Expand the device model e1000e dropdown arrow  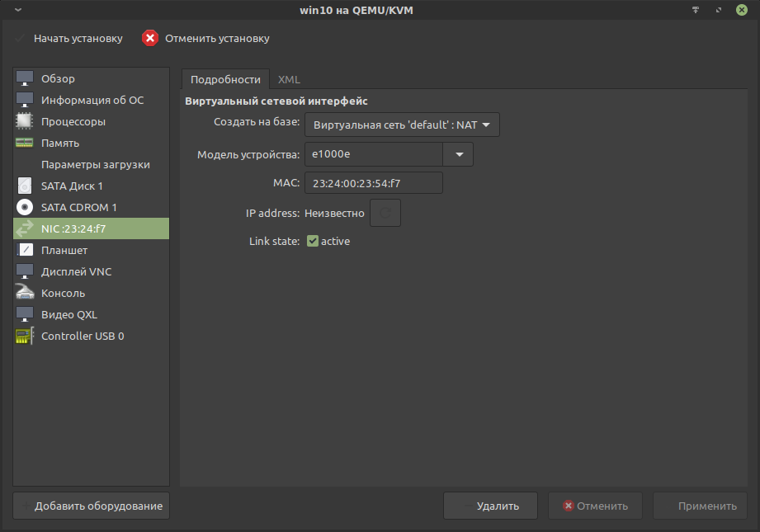point(458,154)
